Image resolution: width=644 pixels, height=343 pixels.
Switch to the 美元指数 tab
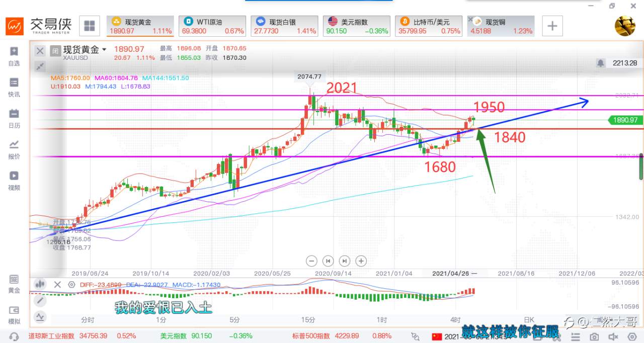point(358,26)
